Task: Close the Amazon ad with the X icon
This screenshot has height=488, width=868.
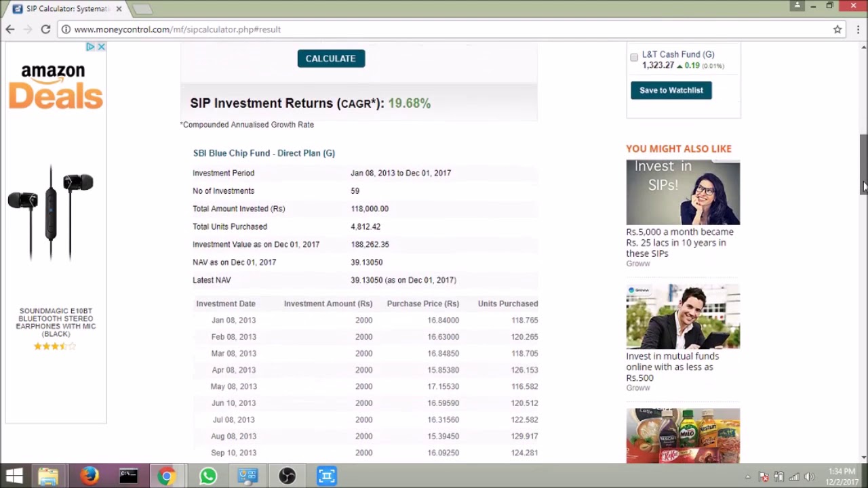Action: (x=101, y=47)
